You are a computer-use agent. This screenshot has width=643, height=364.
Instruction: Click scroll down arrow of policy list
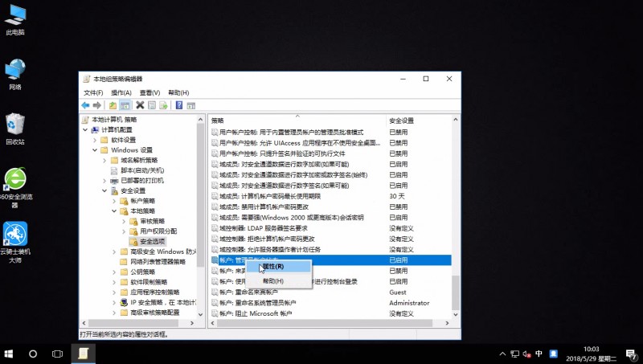(456, 314)
